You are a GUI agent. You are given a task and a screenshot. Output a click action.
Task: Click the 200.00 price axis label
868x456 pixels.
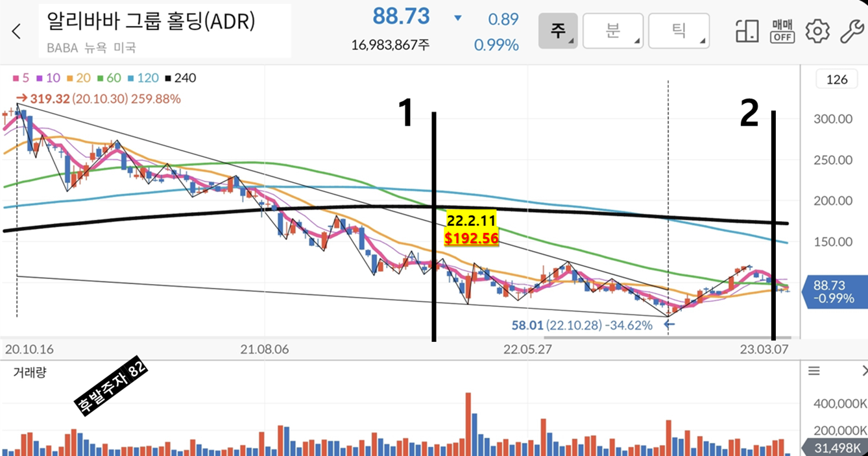point(833,200)
